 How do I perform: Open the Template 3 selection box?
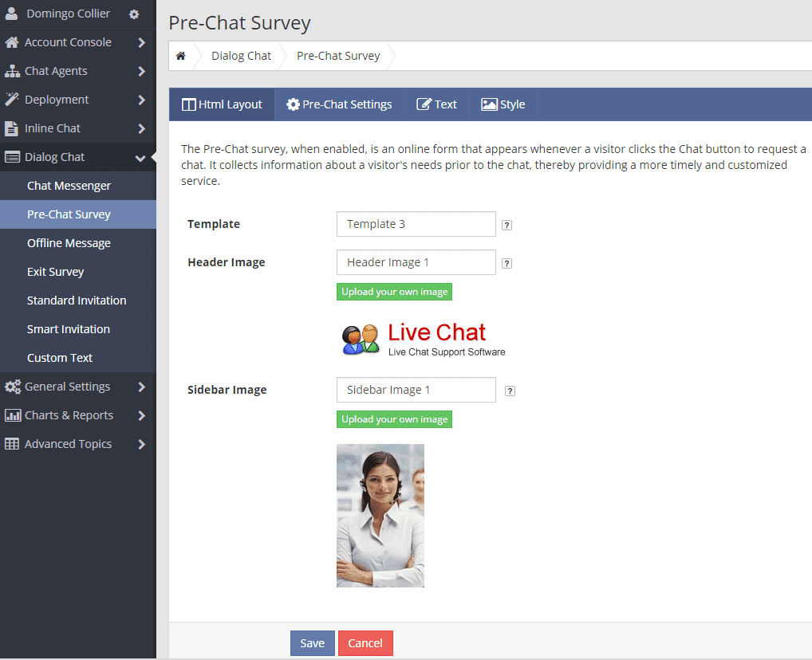coord(416,224)
